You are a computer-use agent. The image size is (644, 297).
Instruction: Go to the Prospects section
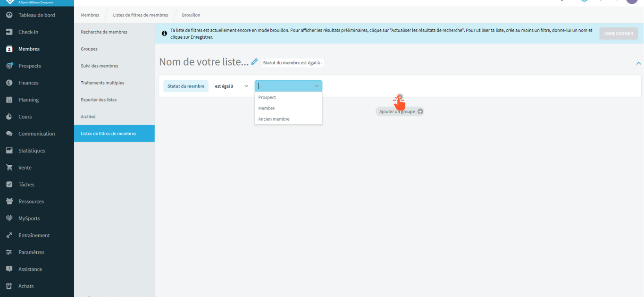pyautogui.click(x=37, y=66)
